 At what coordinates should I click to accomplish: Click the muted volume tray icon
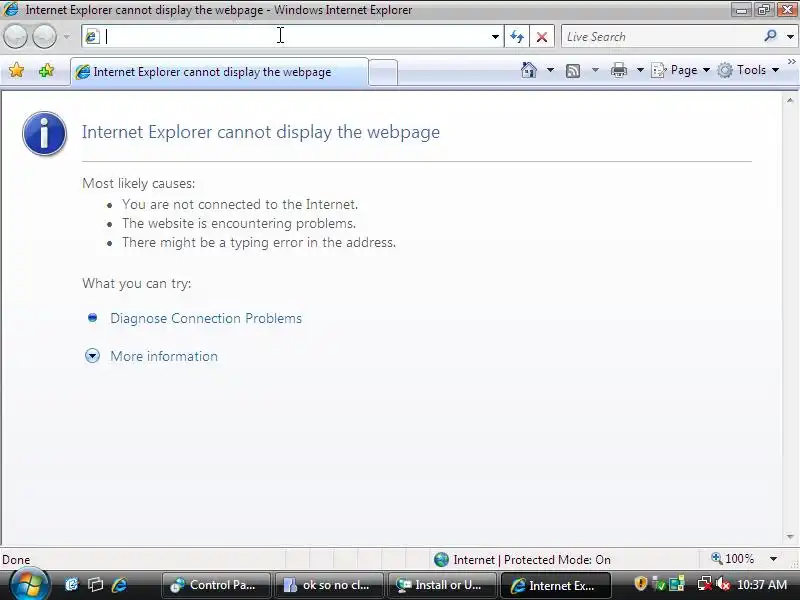coord(722,584)
